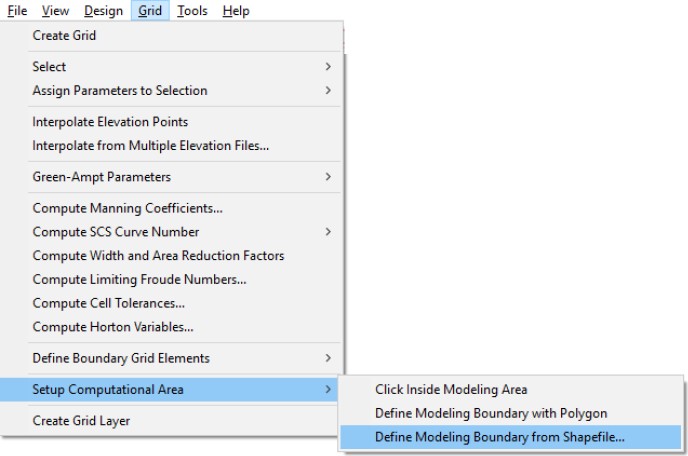The height and width of the screenshot is (456, 688).
Task: Expand the Select submenu
Action: coord(50,67)
